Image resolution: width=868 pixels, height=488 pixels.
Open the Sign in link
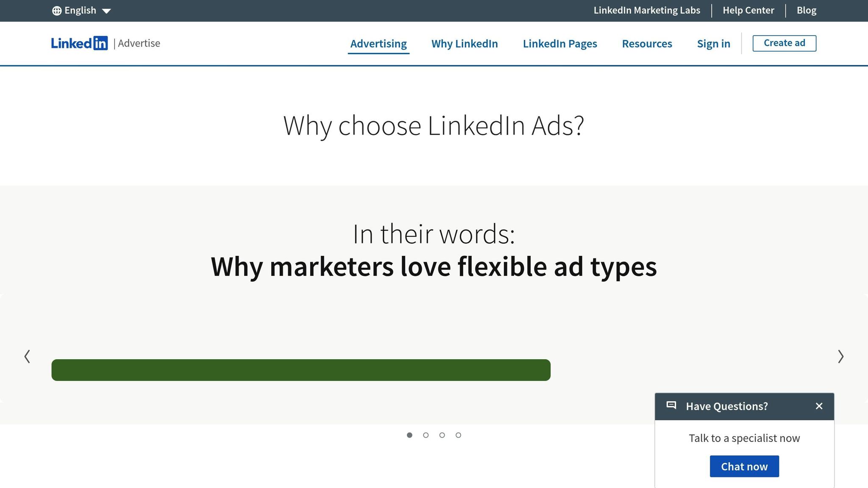[713, 44]
